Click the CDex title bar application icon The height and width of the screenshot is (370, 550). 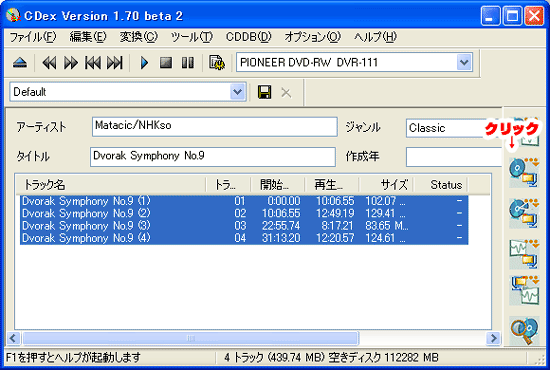coord(14,15)
